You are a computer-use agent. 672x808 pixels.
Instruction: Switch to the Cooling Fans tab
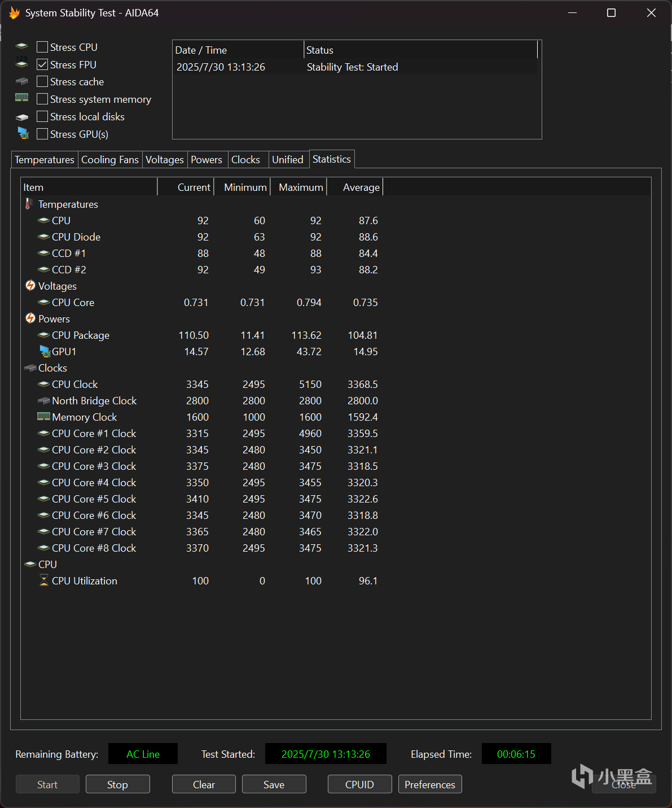click(x=110, y=160)
